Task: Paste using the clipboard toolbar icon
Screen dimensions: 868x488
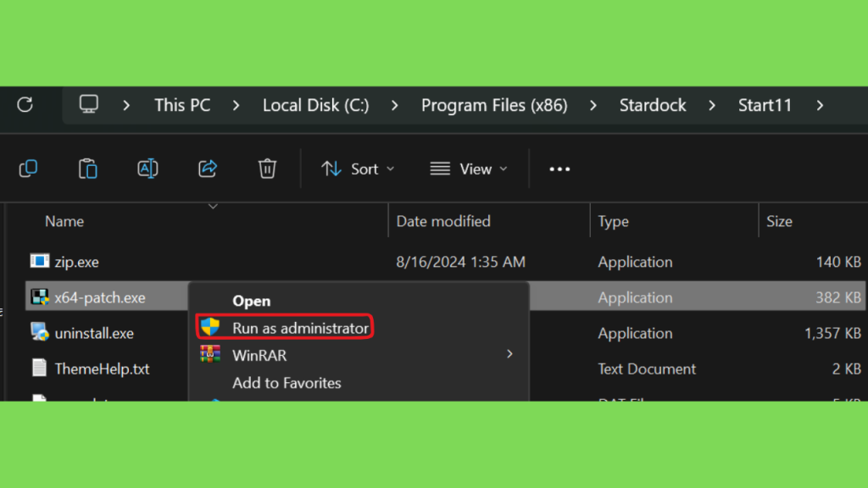Action: pyautogui.click(x=88, y=169)
